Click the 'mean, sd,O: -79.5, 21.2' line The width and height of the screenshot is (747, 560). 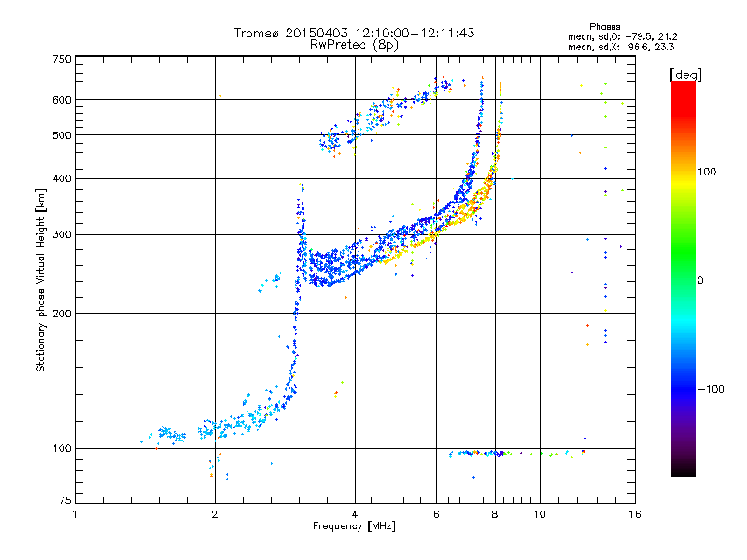[622, 36]
